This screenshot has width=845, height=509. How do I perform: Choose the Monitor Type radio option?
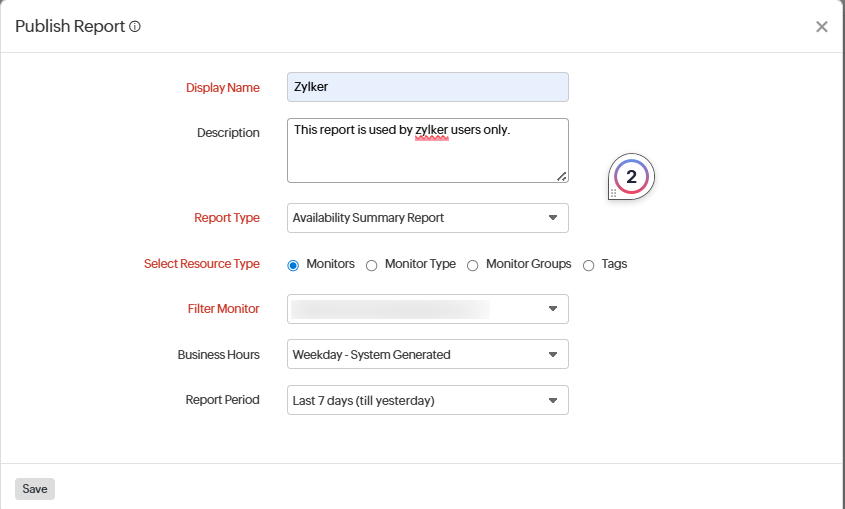click(x=372, y=265)
